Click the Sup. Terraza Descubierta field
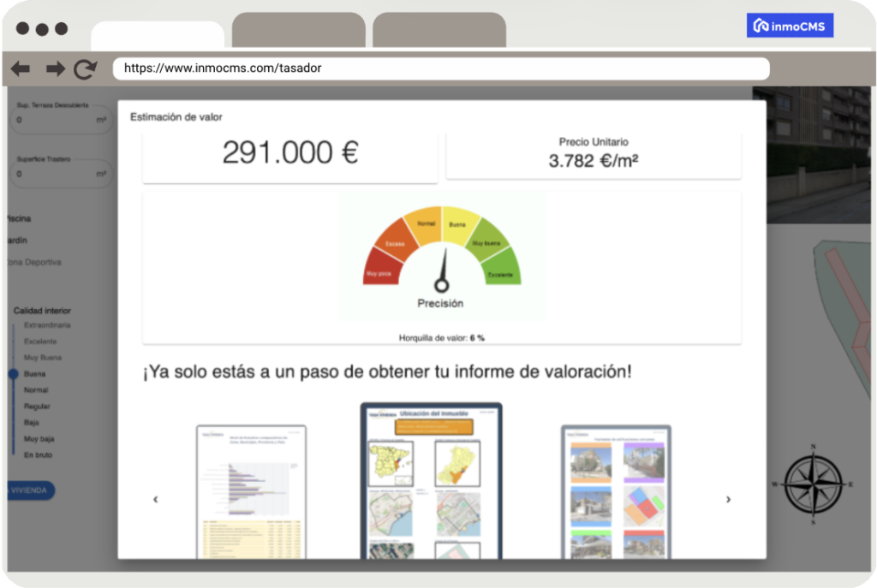Image resolution: width=877 pixels, height=588 pixels. 60,119
